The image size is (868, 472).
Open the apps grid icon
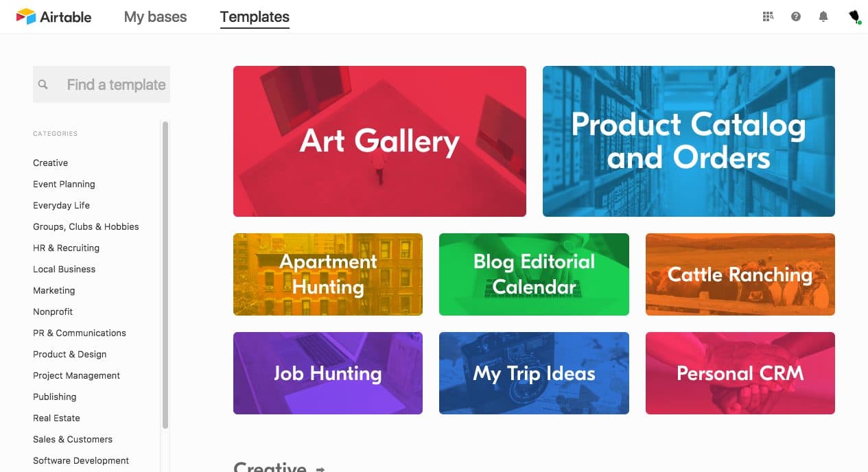[768, 16]
